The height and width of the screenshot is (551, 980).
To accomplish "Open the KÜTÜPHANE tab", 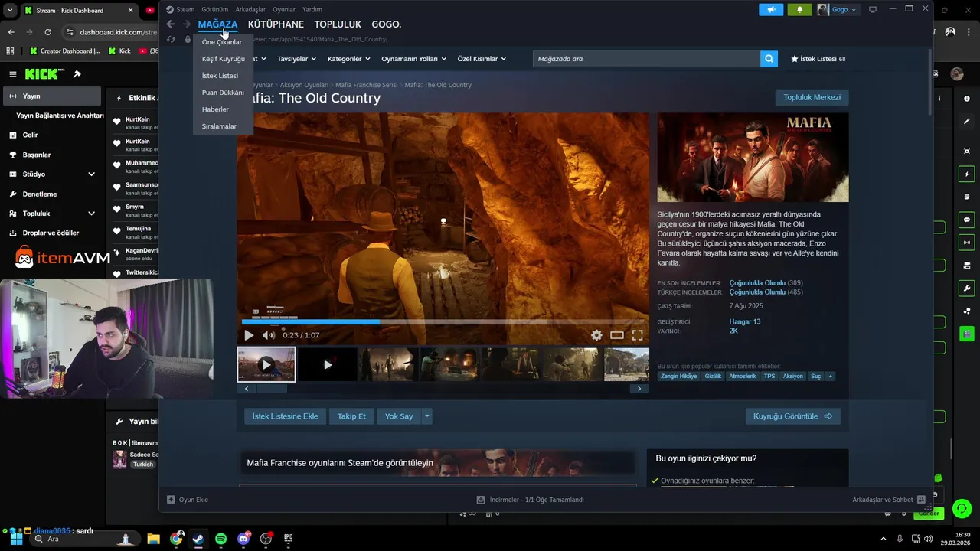I will tap(276, 24).
